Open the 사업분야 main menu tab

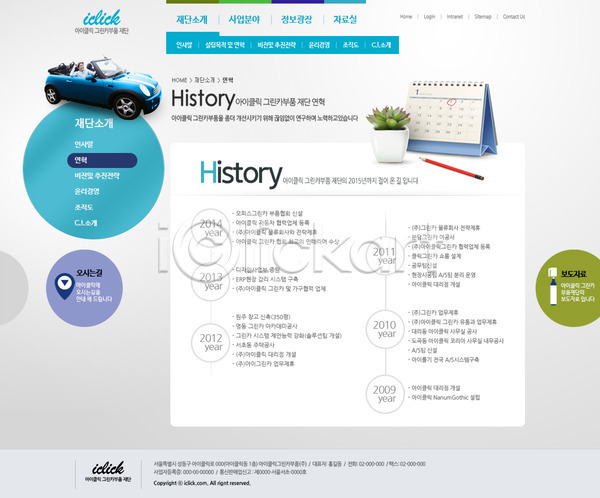244,19
